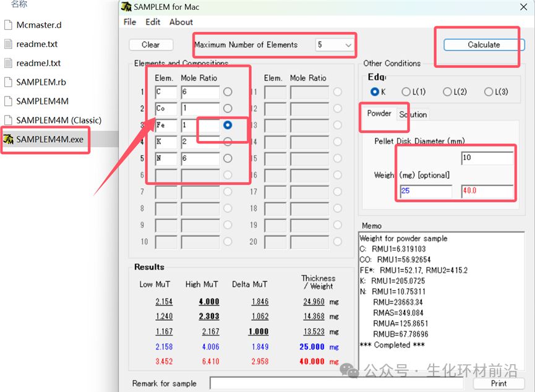Select radio button for element row 1 (C)
Viewport: 535px width, 392px height.
(228, 92)
